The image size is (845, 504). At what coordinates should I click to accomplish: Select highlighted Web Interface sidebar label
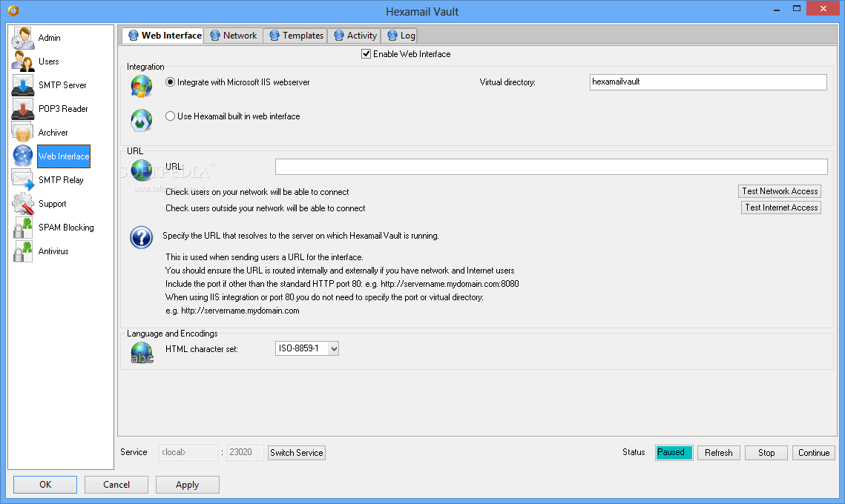click(64, 156)
